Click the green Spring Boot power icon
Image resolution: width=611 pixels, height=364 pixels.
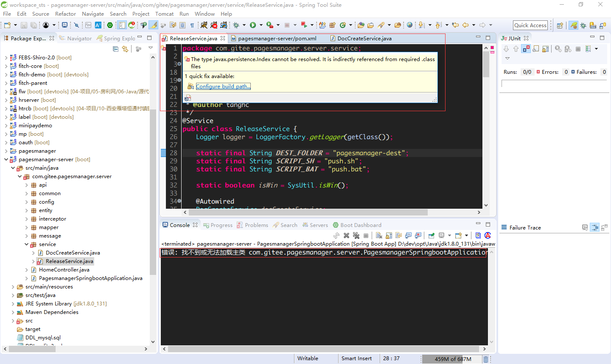coord(110,25)
